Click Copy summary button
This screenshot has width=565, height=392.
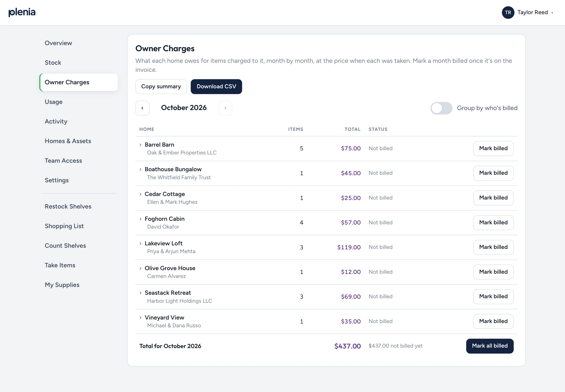(161, 87)
